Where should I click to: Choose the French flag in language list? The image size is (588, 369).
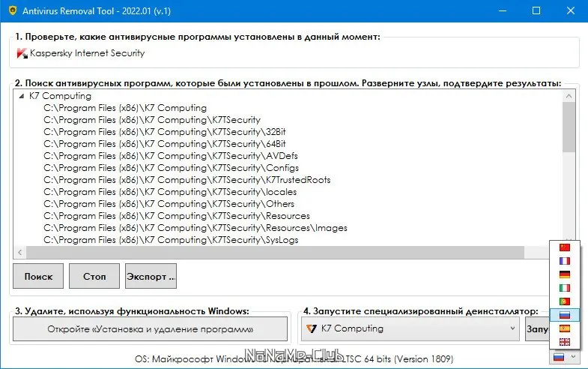564,261
